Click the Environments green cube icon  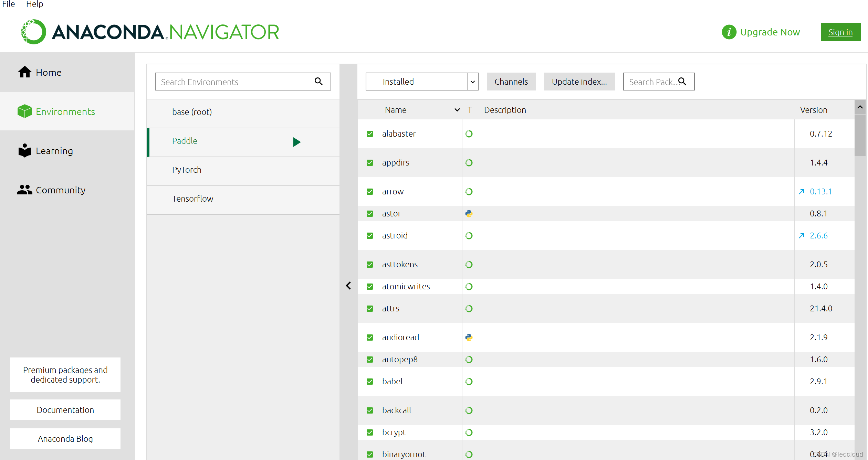click(24, 111)
